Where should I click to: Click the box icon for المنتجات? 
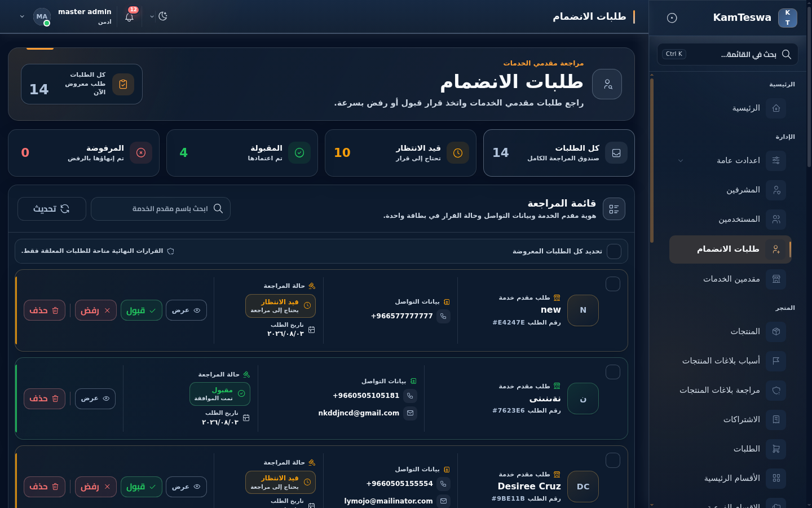(776, 332)
